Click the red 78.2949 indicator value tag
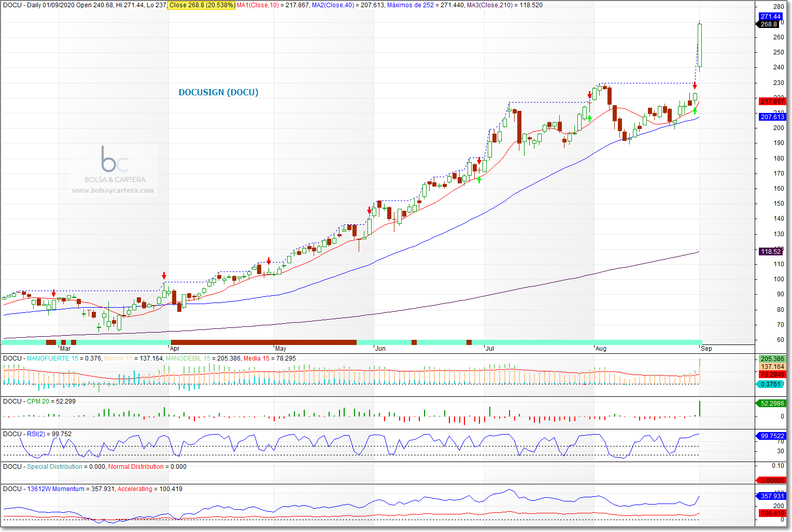Viewport: 792px width, 532px height. tap(772, 374)
